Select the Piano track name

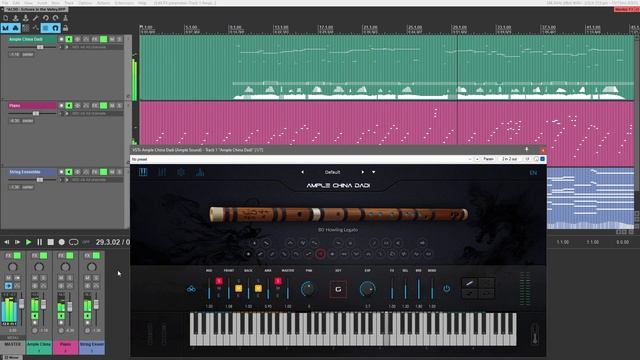click(32, 106)
